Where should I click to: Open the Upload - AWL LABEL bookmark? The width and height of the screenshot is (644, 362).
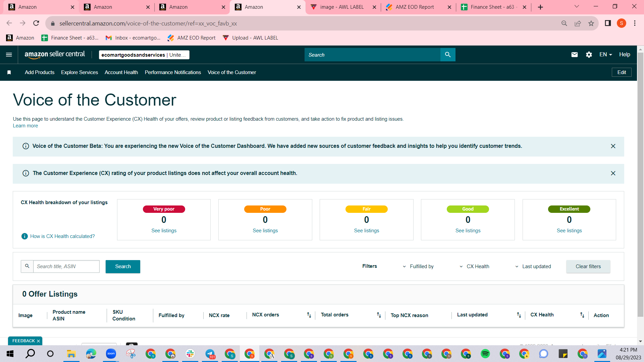click(250, 38)
